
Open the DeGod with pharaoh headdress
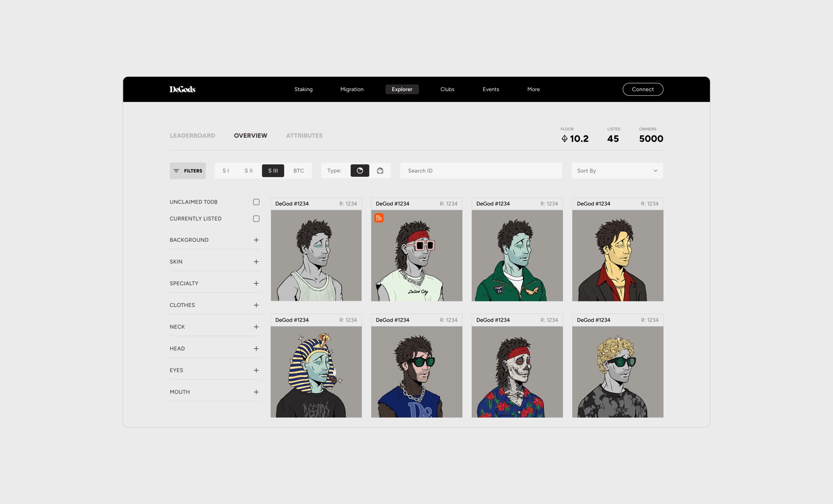tap(316, 366)
